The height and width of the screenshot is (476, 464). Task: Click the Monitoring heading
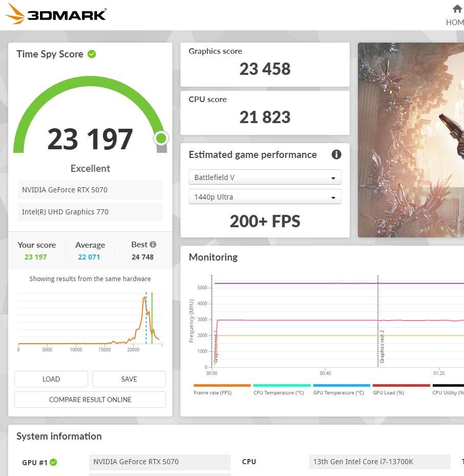coord(213,257)
